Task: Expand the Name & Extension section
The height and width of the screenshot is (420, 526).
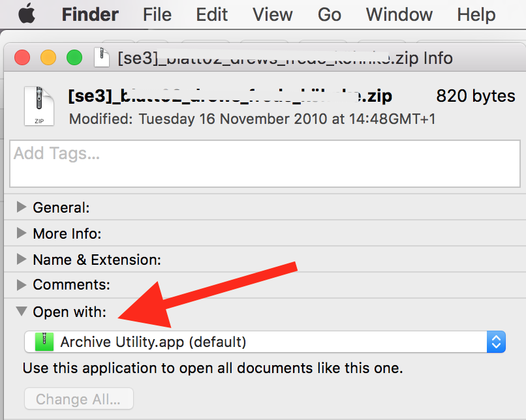Action: click(x=20, y=260)
